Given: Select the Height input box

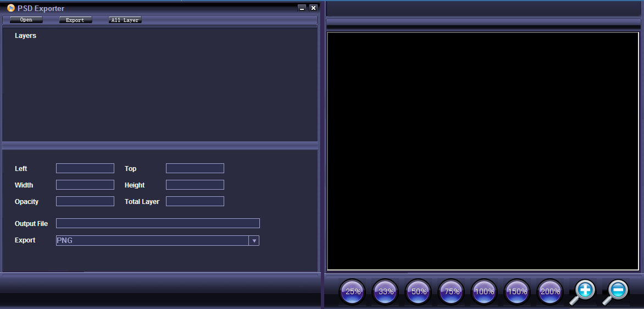Looking at the screenshot, I should [195, 185].
